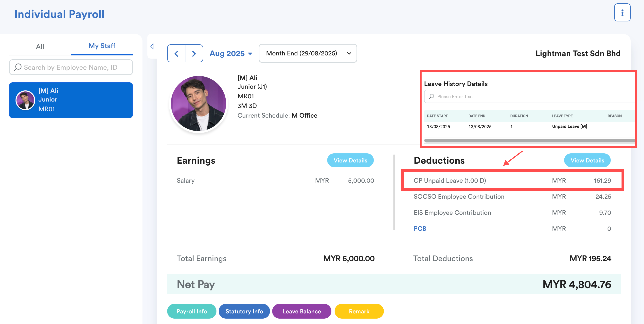Click the employee search magnifier icon
Viewport: 644px width, 324px height.
coord(18,67)
